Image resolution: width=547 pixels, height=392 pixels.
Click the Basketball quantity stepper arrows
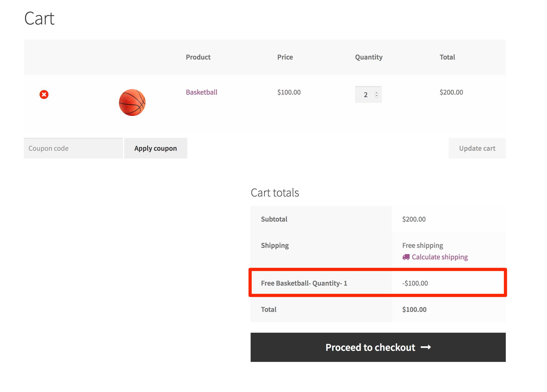(x=376, y=94)
